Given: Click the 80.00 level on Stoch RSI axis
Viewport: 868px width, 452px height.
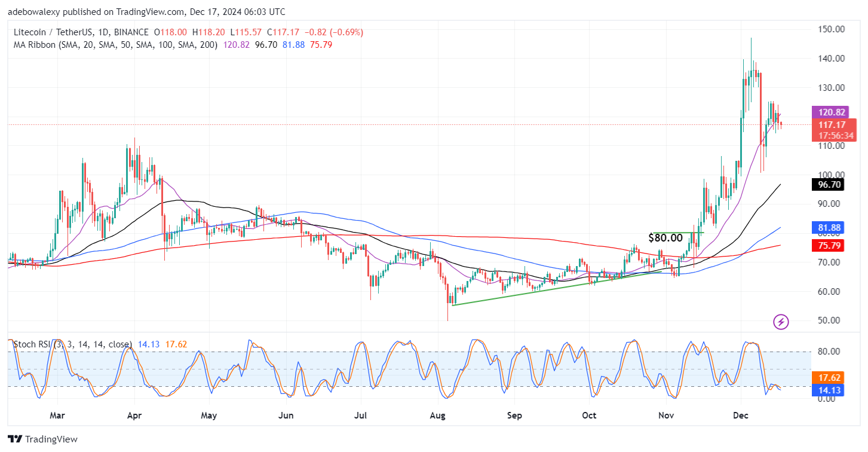Looking at the screenshot, I should point(829,352).
